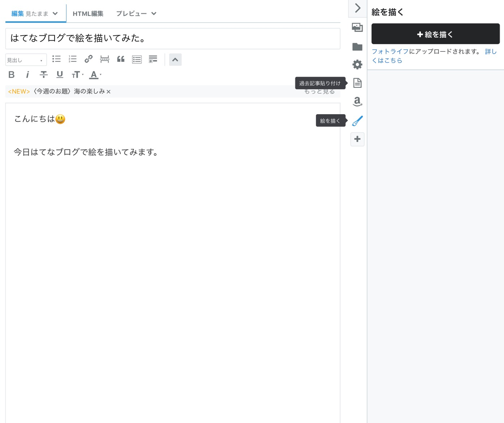
Task: Click the article title input field
Action: [173, 39]
